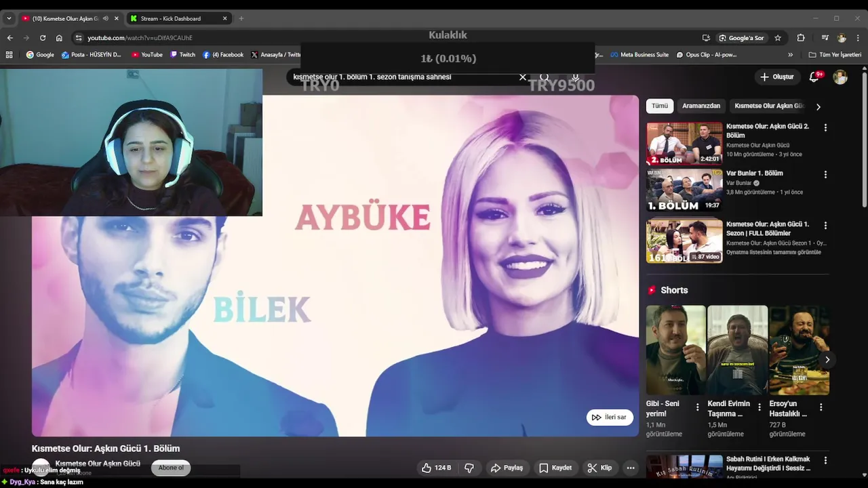Open the YouTube bookmark
Image resolution: width=868 pixels, height=488 pixels.
(x=147, y=55)
